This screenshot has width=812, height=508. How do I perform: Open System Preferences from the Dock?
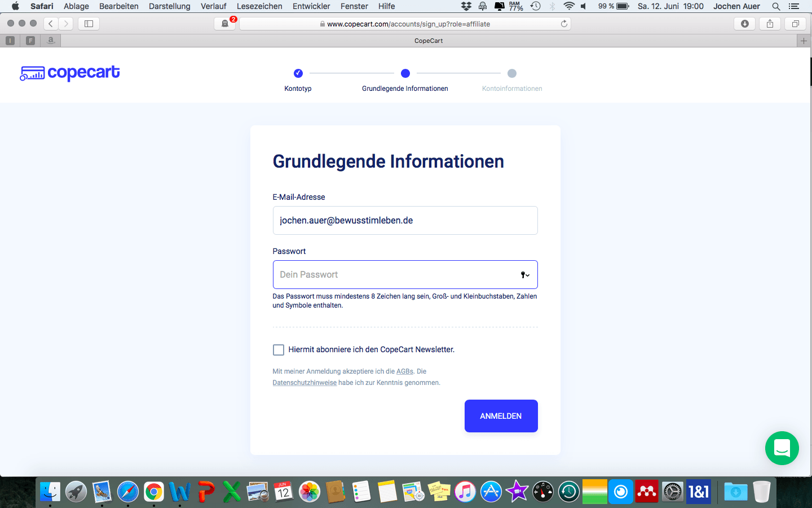[x=673, y=492]
